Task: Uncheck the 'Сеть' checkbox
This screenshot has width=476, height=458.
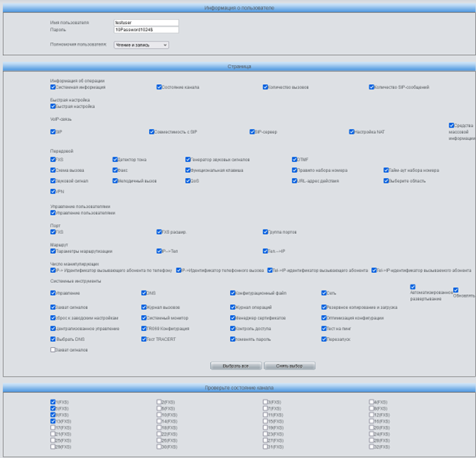Action: [324, 293]
